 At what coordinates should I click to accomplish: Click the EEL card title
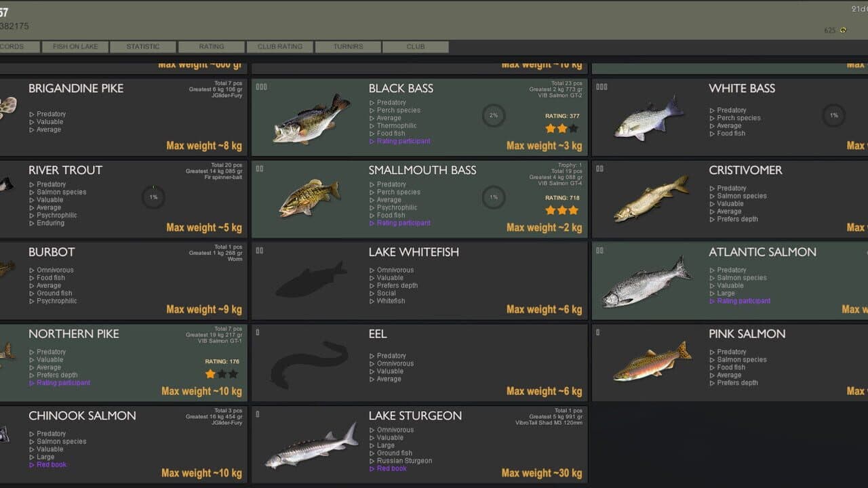[378, 334]
